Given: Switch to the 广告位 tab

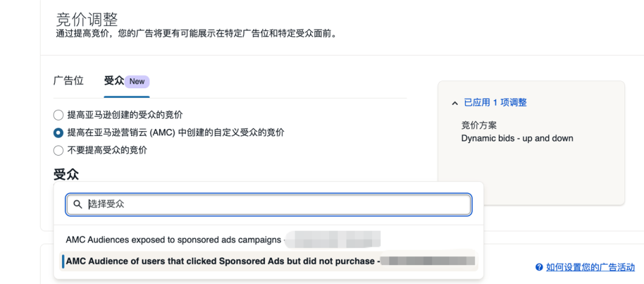Looking at the screenshot, I should tap(69, 81).
